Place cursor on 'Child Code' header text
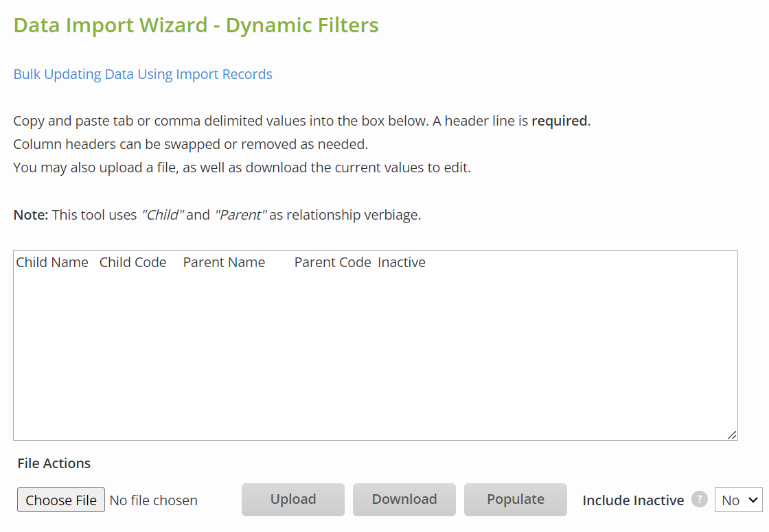 tap(133, 262)
